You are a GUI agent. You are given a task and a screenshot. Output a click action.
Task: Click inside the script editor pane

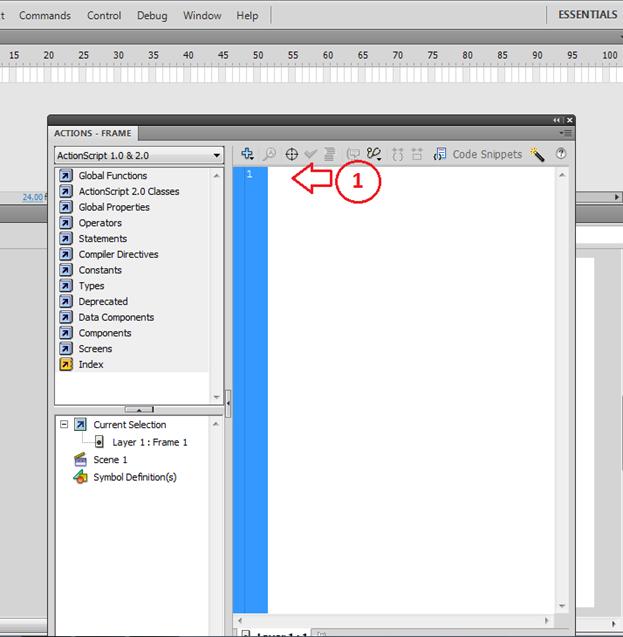coord(411,390)
